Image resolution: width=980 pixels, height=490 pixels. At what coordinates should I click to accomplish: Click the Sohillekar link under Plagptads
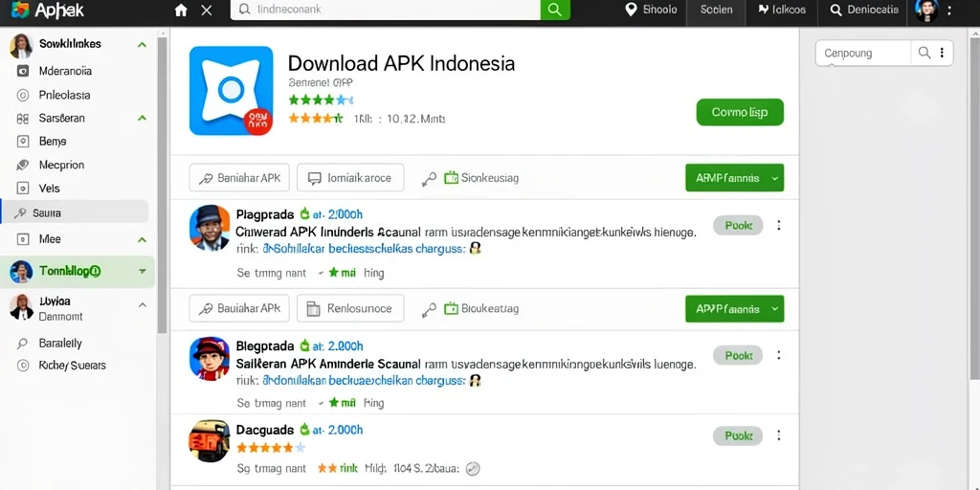364,248
